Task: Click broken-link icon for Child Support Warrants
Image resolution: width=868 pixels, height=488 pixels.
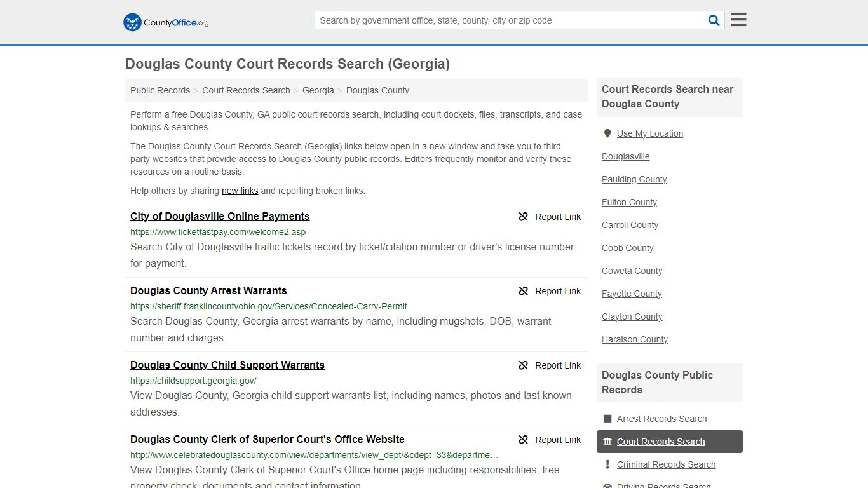Action: pos(524,365)
